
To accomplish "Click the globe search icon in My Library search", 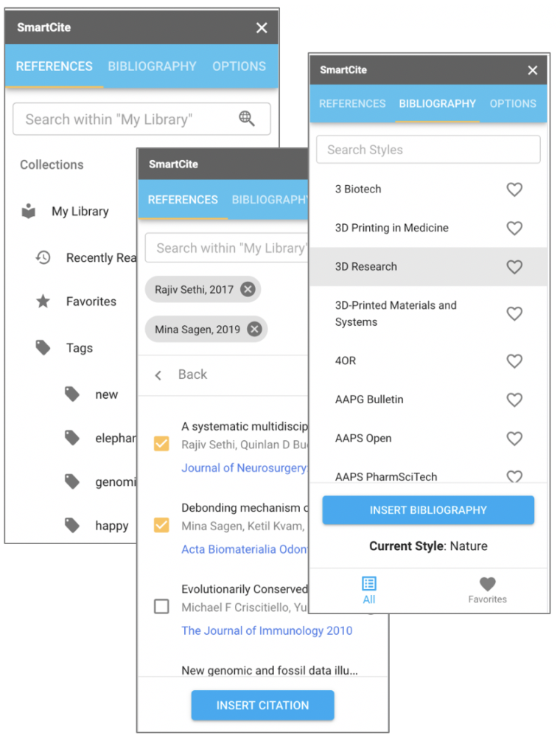I will [x=247, y=119].
